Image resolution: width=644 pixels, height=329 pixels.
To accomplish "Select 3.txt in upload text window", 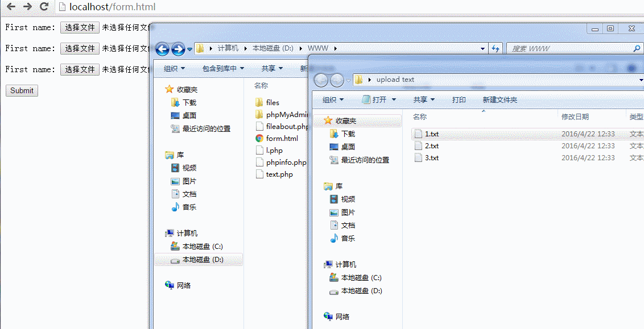I will tap(432, 157).
